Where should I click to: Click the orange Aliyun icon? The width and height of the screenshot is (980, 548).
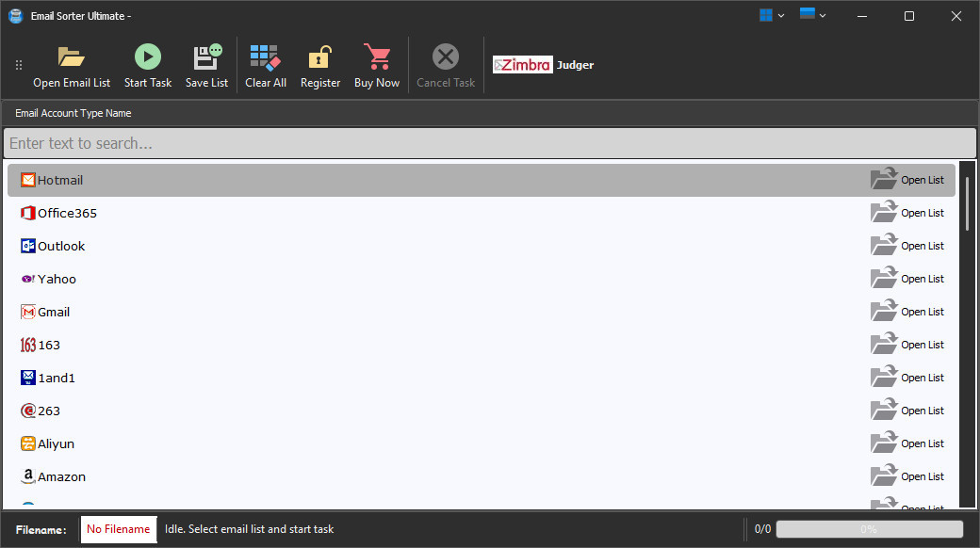27,443
